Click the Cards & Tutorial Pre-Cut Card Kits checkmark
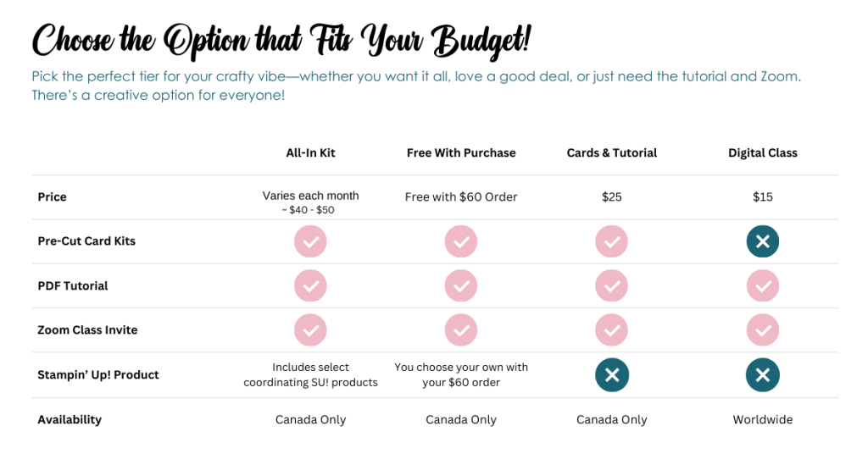This screenshot has width=868, height=454. tap(612, 241)
